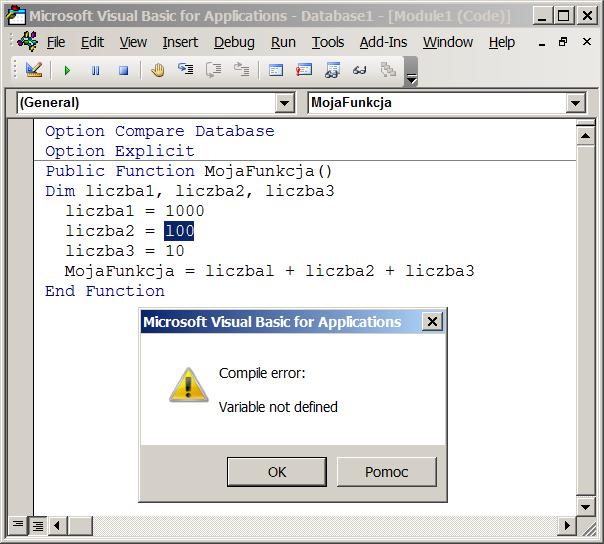Restore the inner code window
Viewport: 604px width, 544px height.
(x=563, y=42)
